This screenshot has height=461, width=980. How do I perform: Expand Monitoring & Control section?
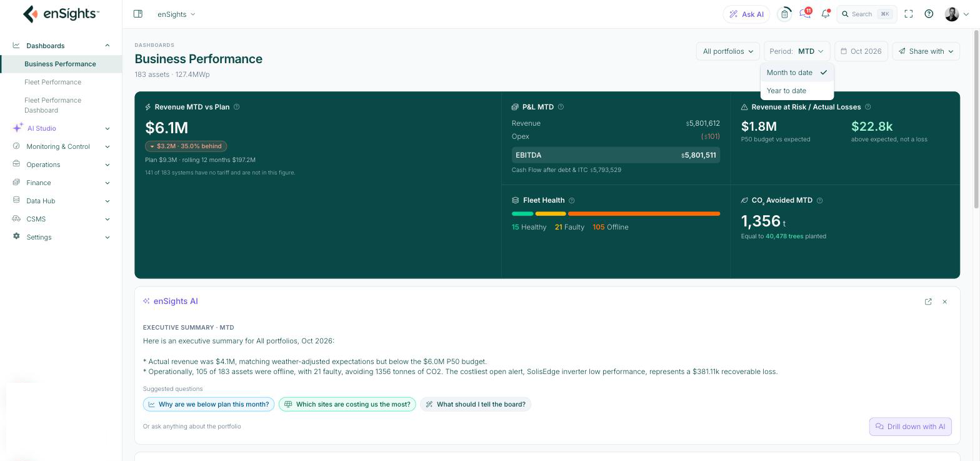pyautogui.click(x=61, y=146)
